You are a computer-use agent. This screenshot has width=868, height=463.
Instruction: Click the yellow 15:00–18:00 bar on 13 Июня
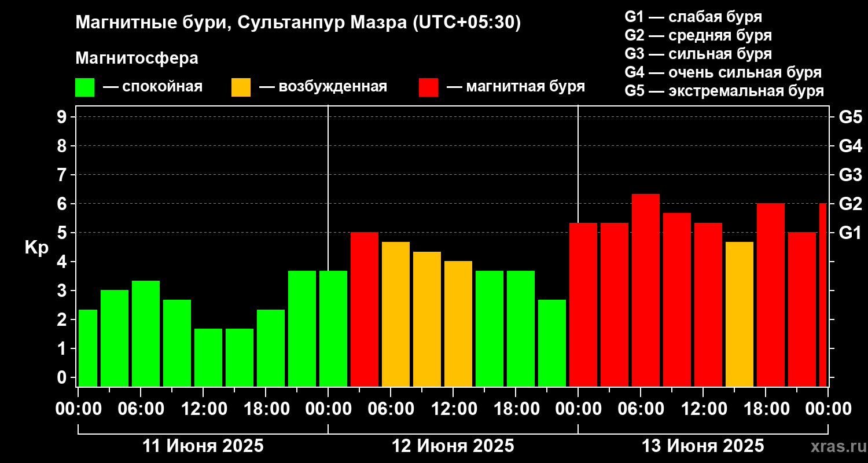click(x=740, y=314)
